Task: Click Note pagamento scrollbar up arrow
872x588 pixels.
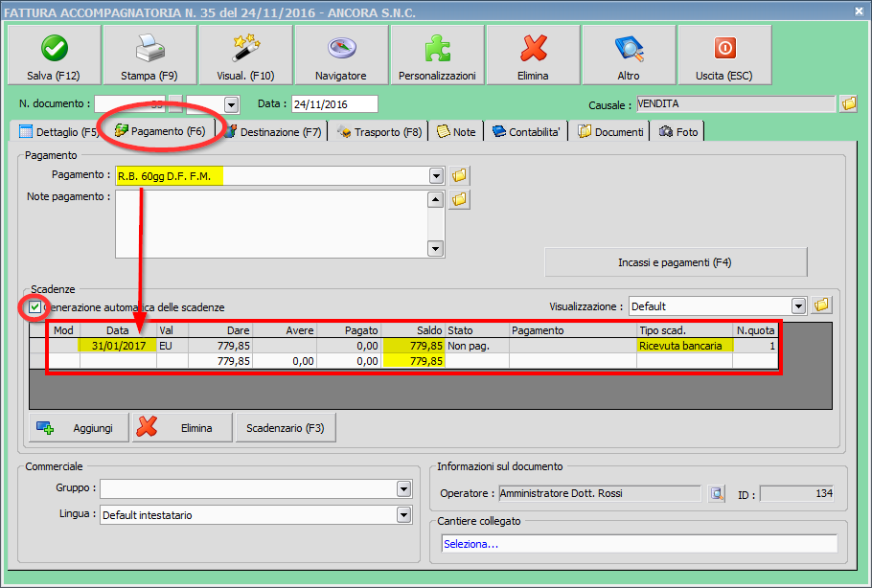Action: click(x=435, y=199)
